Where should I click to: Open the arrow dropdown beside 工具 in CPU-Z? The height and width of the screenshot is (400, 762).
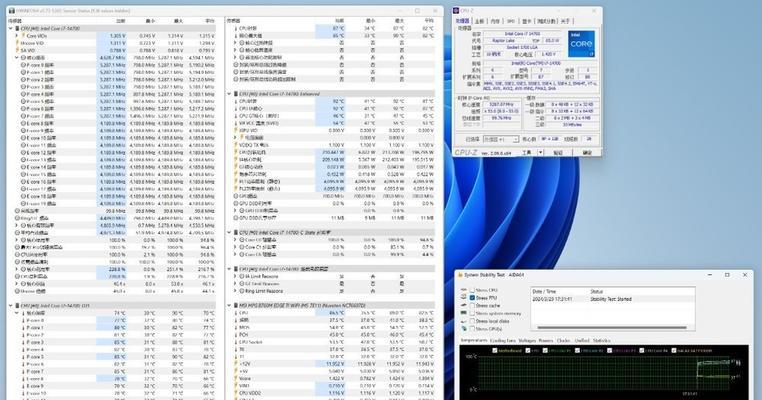(540, 153)
